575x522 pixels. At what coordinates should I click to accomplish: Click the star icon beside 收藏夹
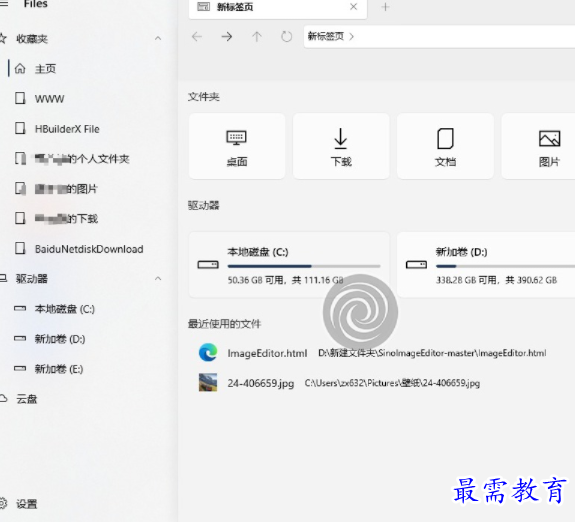[x=3, y=38]
